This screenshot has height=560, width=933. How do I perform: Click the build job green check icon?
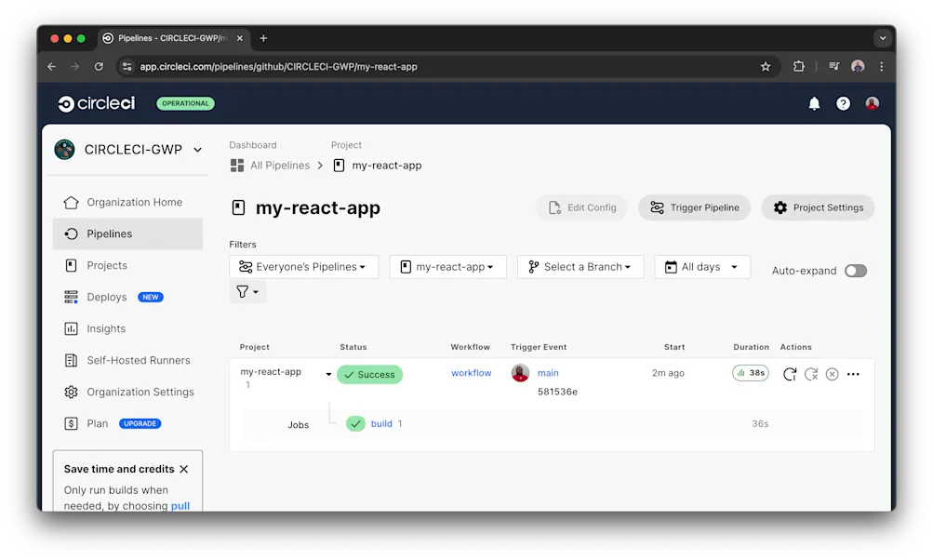pyautogui.click(x=355, y=423)
